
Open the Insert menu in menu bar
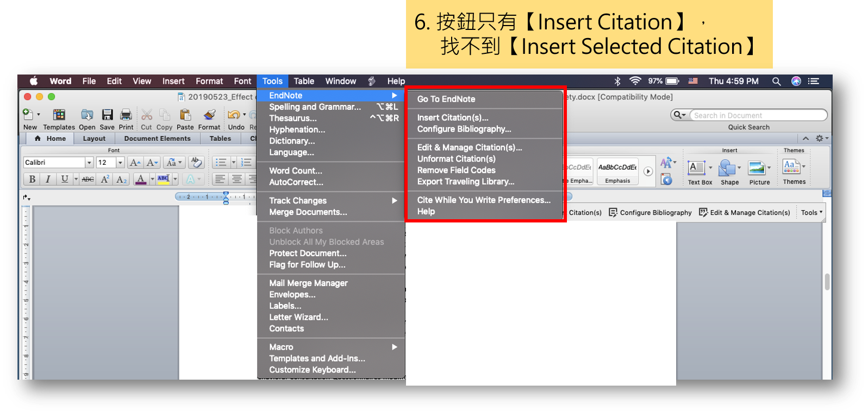(173, 81)
